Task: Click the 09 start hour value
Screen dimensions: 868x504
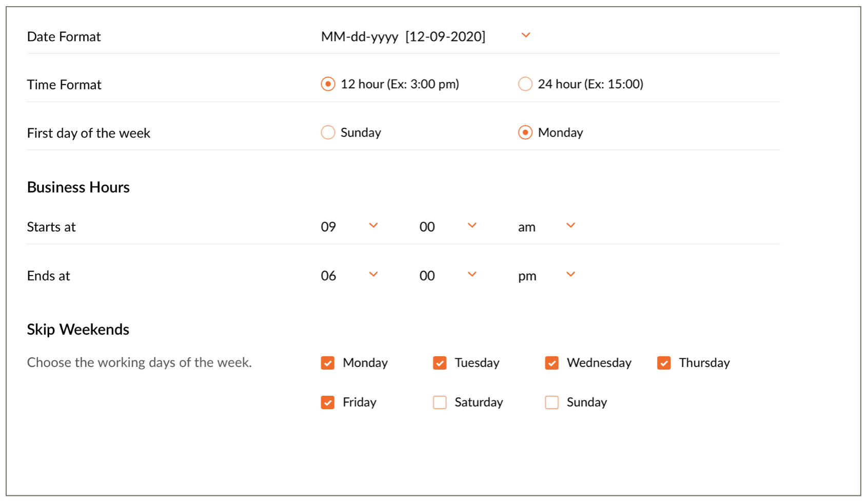Action: [x=328, y=227]
